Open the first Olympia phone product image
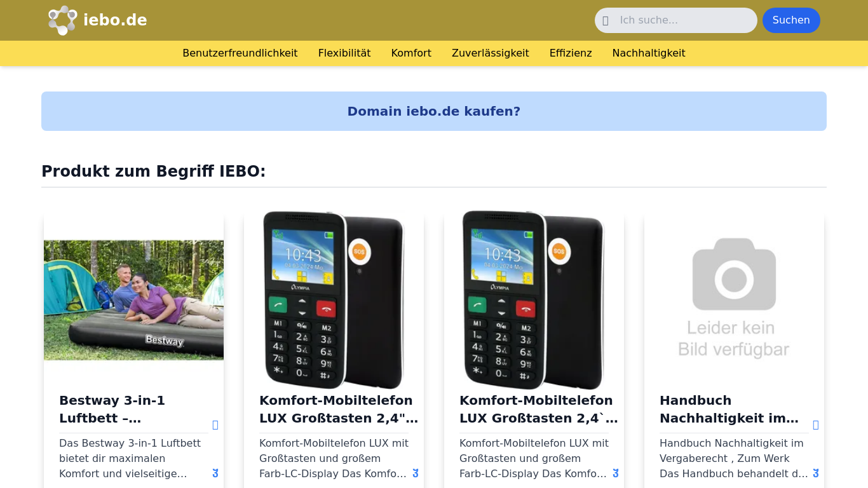 334,300
